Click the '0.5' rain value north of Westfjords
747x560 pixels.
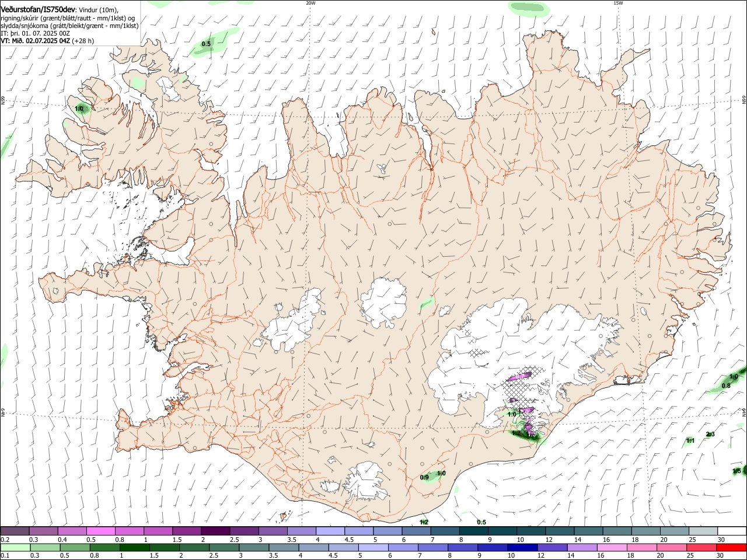pos(206,44)
